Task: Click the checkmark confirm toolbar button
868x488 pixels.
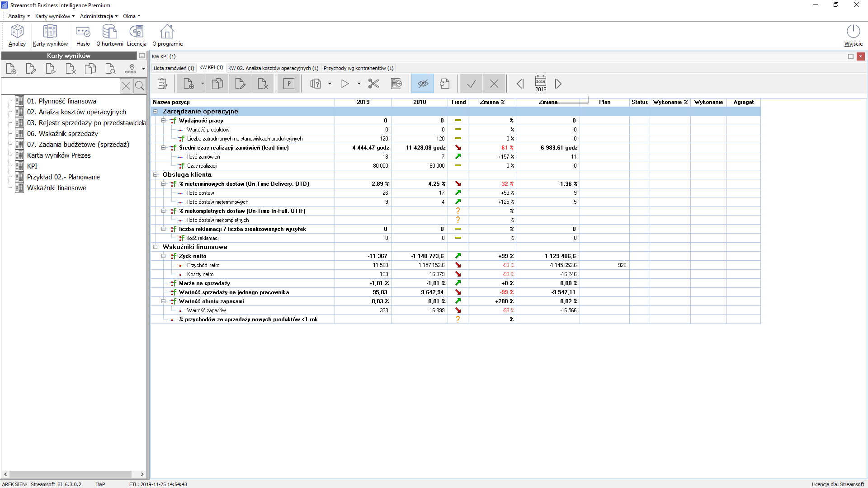Action: point(472,84)
